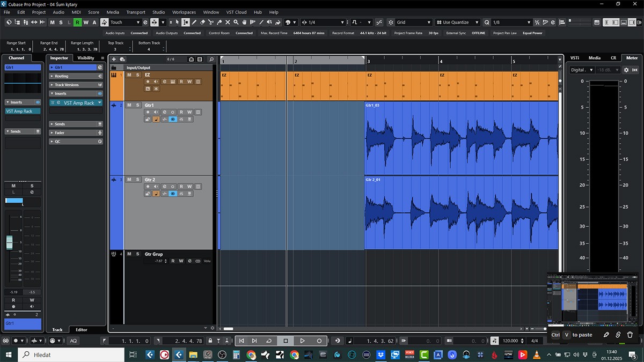This screenshot has width=644, height=362.
Task: Click the VST Amp Rack insert slot
Action: click(x=78, y=102)
